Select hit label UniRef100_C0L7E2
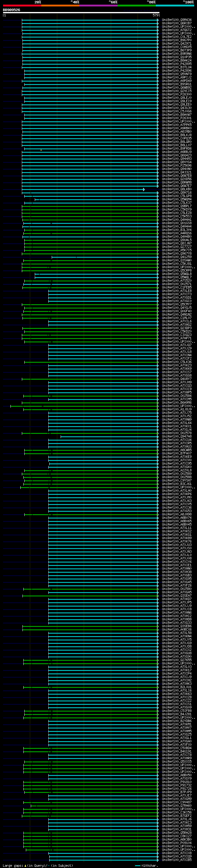The image size is (197, 868). pos(177,37)
